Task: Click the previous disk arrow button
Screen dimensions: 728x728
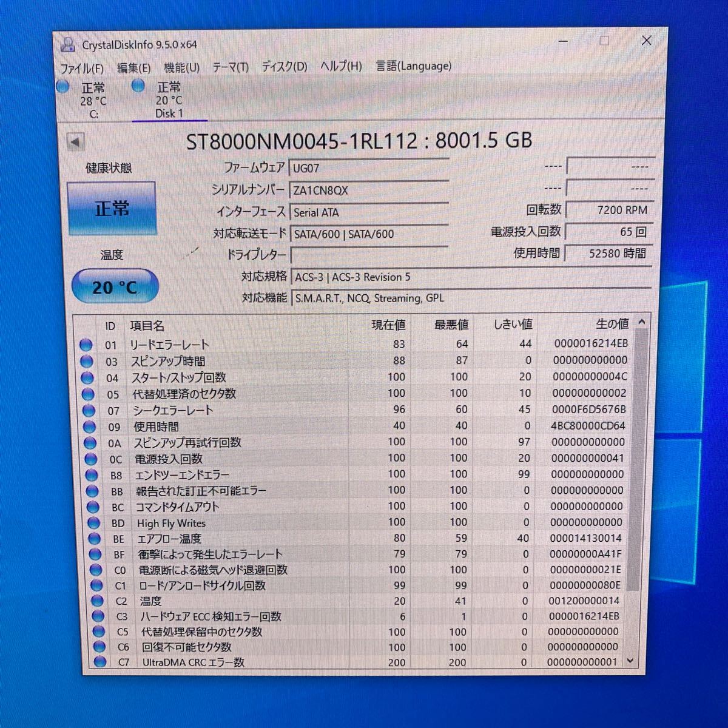Action: 75,142
